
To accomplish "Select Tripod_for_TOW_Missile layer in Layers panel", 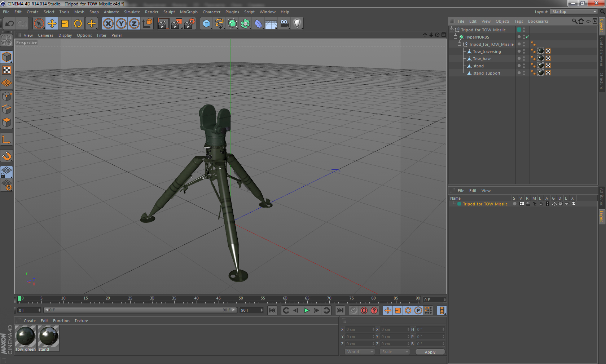I will point(485,204).
